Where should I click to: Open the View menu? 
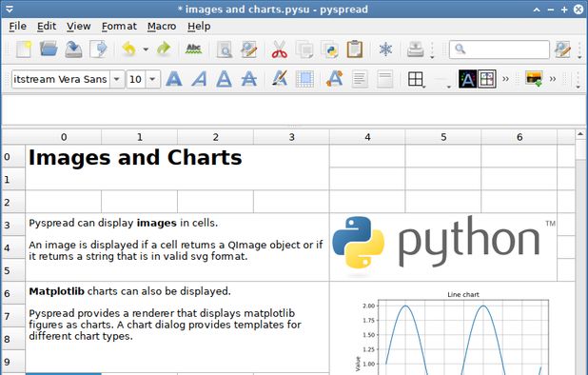[78, 27]
